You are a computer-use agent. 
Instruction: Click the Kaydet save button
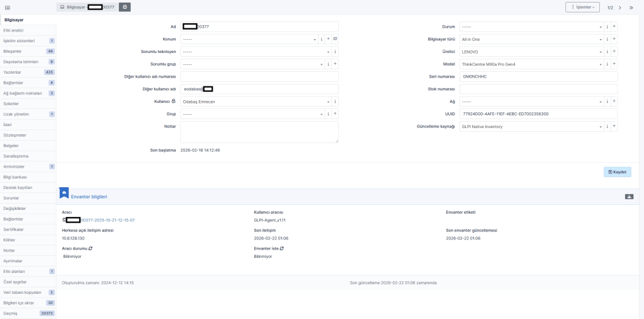[x=617, y=171]
